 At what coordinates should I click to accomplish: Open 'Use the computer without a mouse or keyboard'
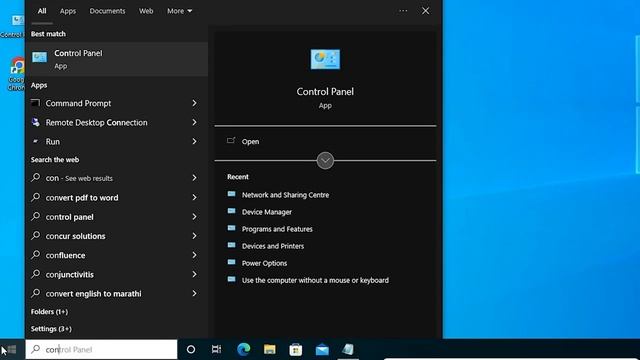tap(315, 281)
